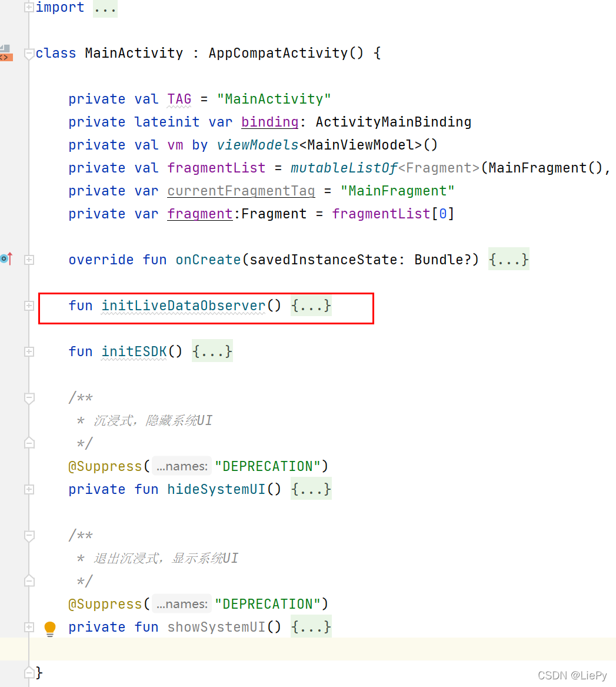Screen dimensions: 616x687
Task: Click the fragmentList declaration name
Action: (217, 168)
